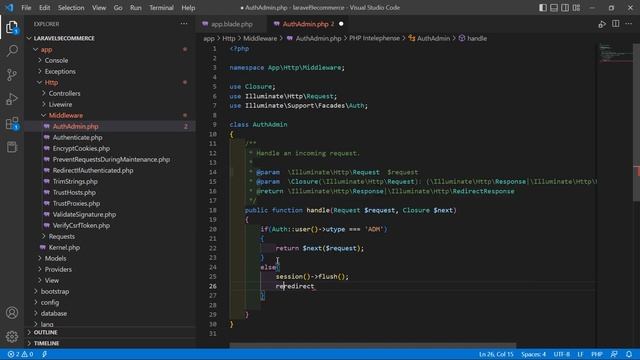Expand the Controllers folder

click(x=64, y=93)
